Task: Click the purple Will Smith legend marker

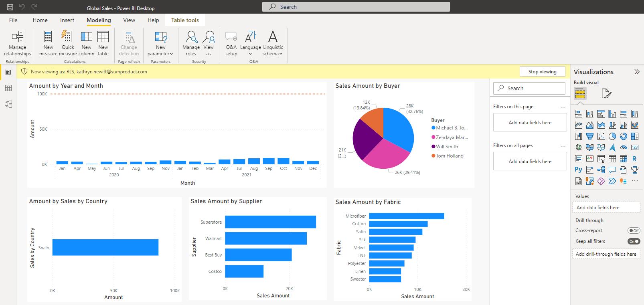Action: [x=433, y=147]
